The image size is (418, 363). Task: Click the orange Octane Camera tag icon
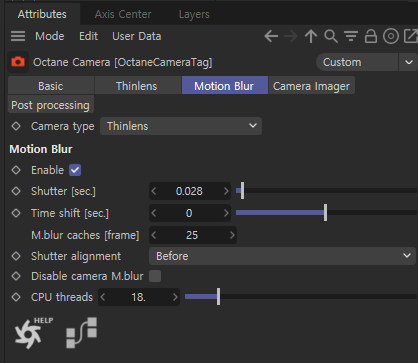(x=18, y=62)
